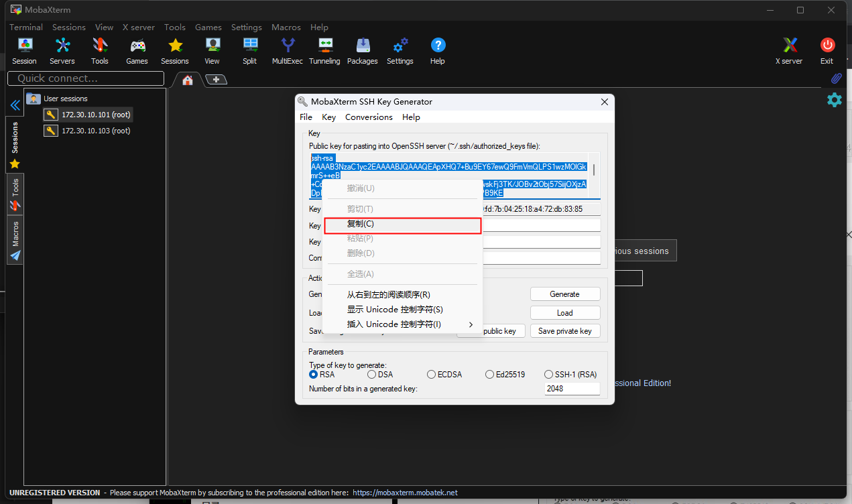Open the Key menu in SSH Key Generator
This screenshot has height=504, width=852.
tap(328, 117)
